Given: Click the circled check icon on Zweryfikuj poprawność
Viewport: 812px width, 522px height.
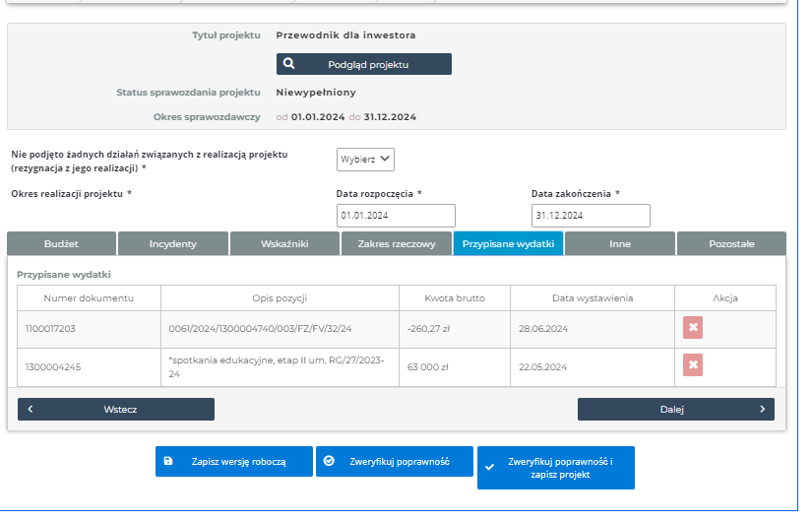Looking at the screenshot, I should 329,461.
